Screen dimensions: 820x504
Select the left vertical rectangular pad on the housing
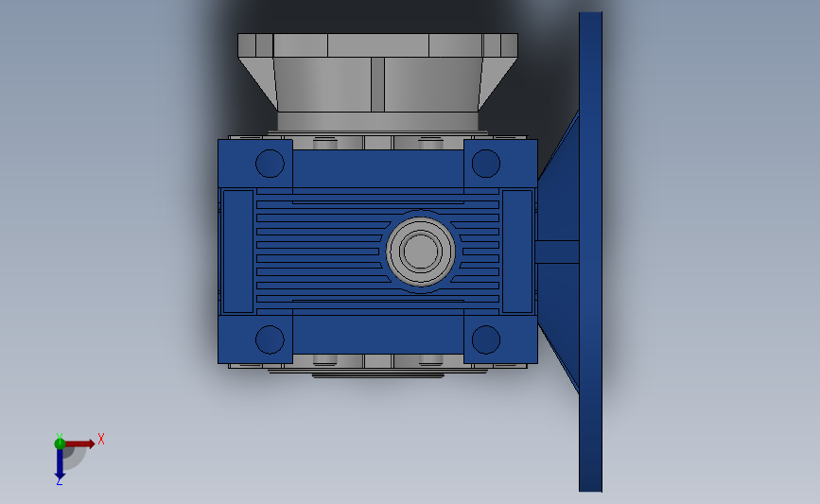click(x=238, y=251)
